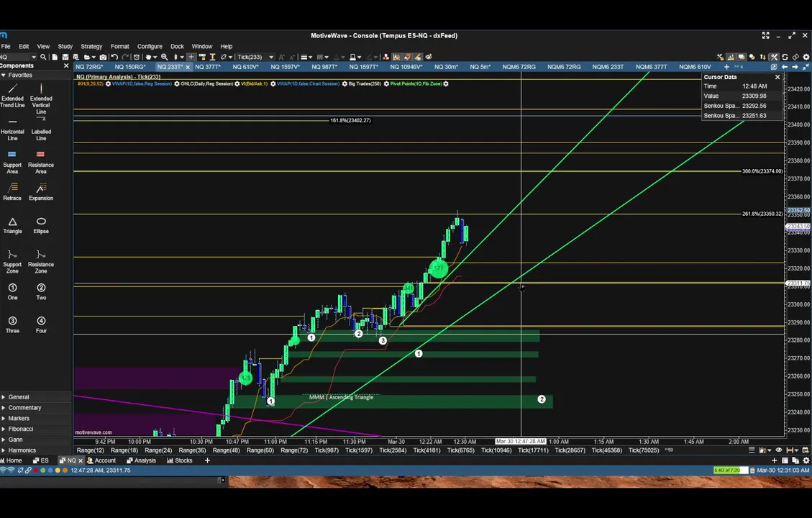Choose the Support Area tool
Viewport: 812px width, 518px height.
pyautogui.click(x=12, y=163)
